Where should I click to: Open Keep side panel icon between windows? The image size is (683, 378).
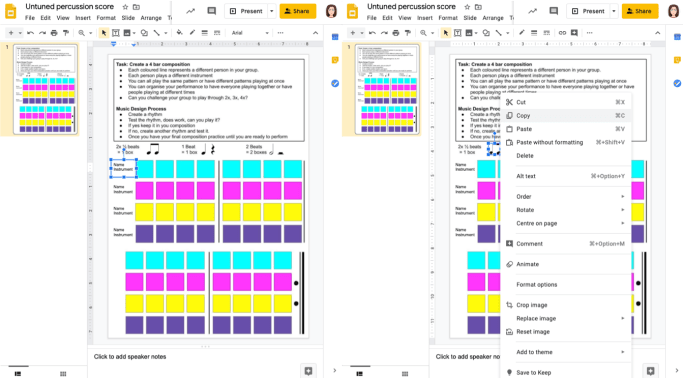click(335, 60)
